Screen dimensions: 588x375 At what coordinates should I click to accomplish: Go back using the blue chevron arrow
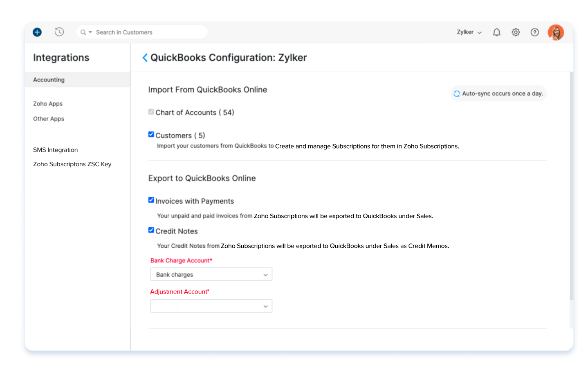click(145, 58)
